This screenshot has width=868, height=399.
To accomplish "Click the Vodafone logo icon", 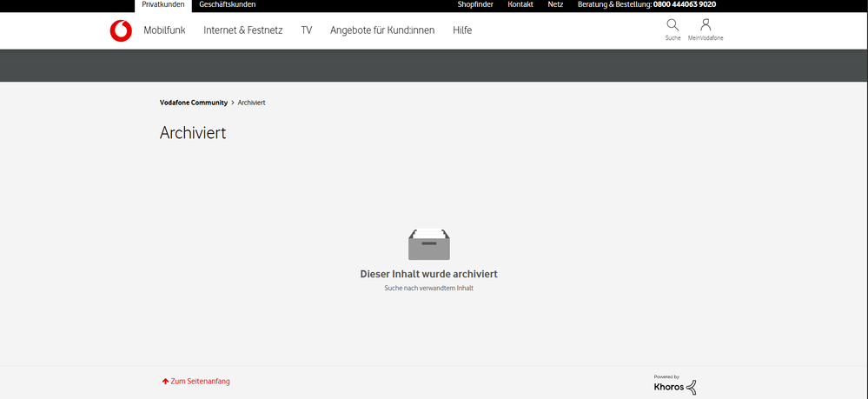I will [121, 30].
